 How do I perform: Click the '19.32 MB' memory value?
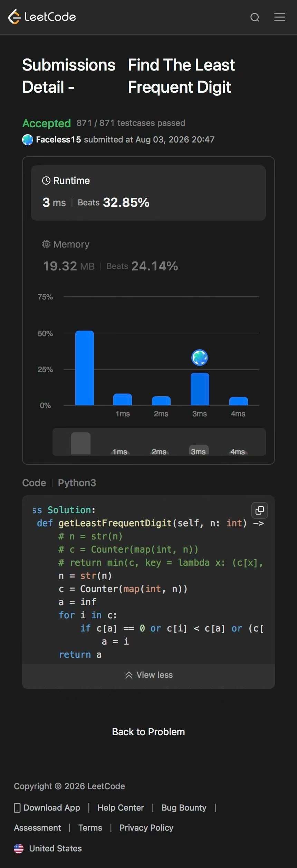coord(69,266)
